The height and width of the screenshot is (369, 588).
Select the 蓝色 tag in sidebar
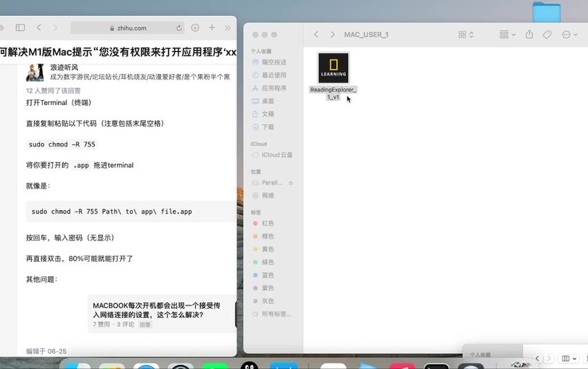[x=268, y=275]
